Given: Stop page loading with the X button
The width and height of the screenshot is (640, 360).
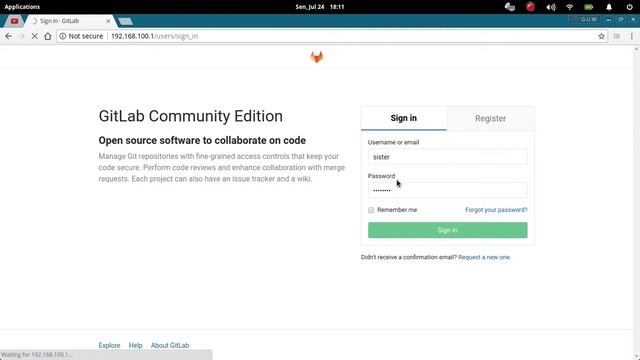Looking at the screenshot, I should click(35, 36).
